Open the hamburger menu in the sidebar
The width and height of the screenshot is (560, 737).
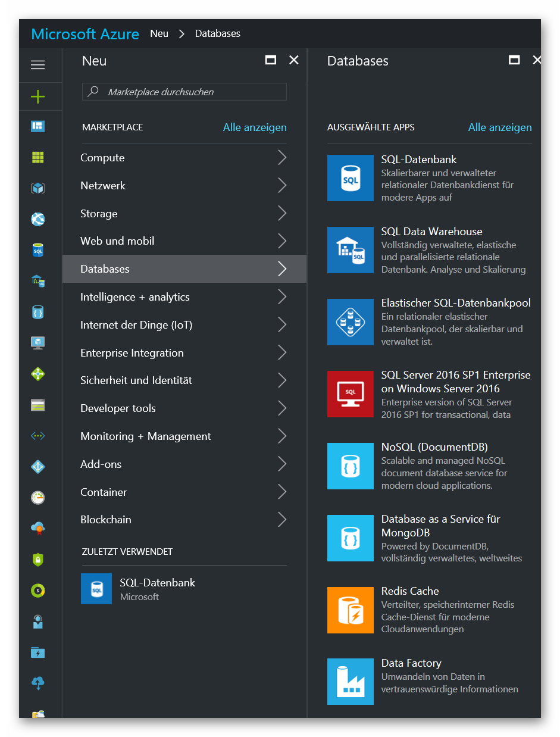tap(37, 65)
